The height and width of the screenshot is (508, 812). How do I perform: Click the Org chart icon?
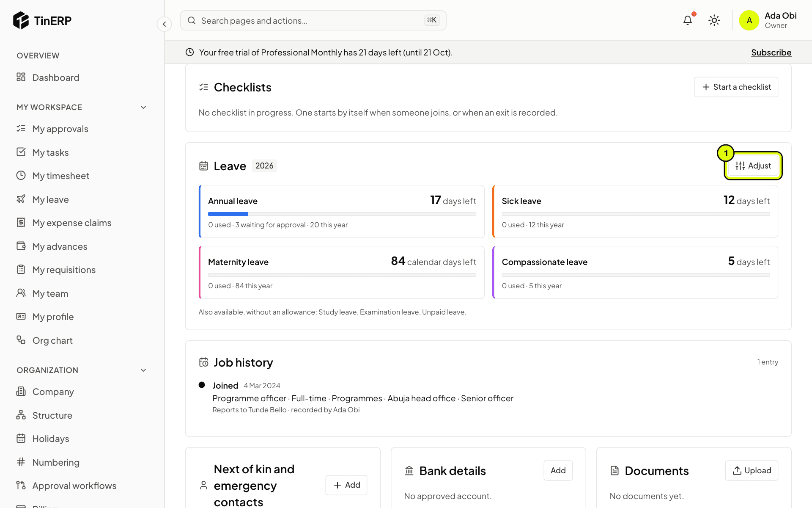coord(21,340)
